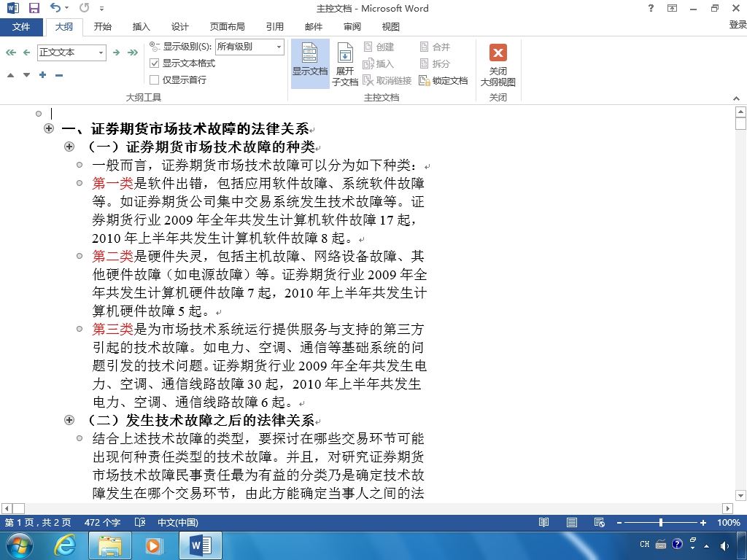This screenshot has width=747, height=560.
Task: Click horizontal scrollbar right arrow
Action: tap(727, 508)
